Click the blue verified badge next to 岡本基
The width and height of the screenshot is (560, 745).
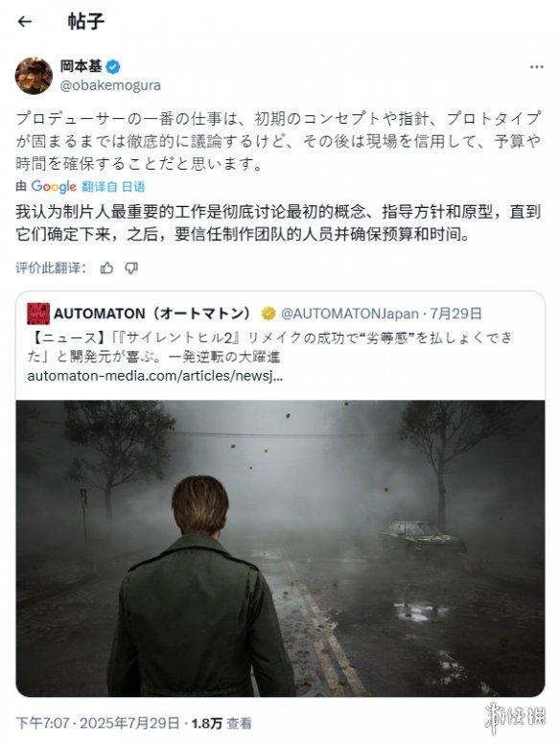pyautogui.click(x=112, y=67)
